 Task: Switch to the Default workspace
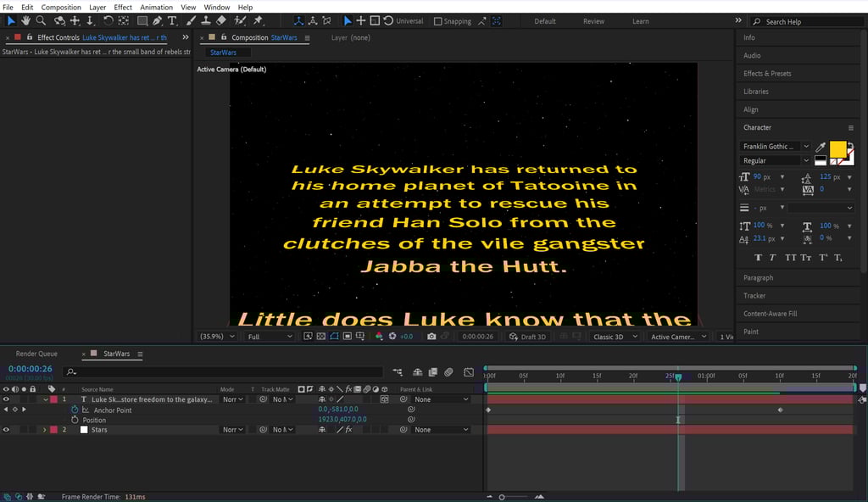pos(545,21)
